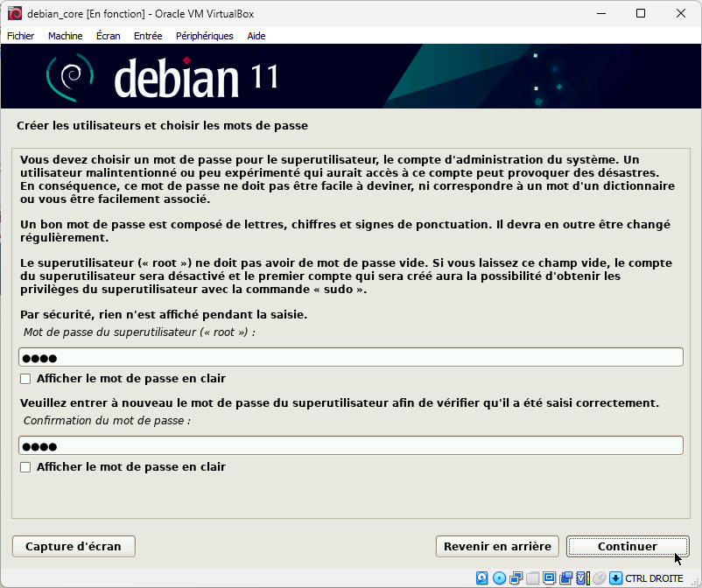Minimize the VirtualBox window

[x=601, y=13]
